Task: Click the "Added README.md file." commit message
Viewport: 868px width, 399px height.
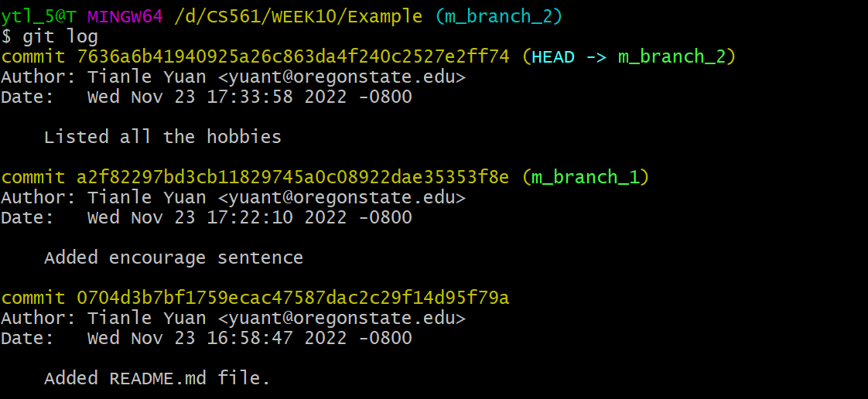Action: point(157,379)
